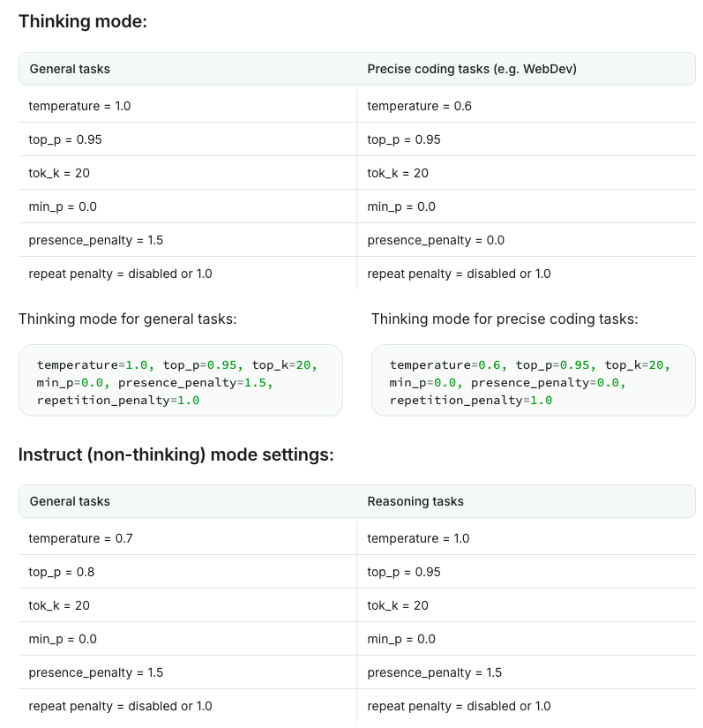This screenshot has width=703, height=728.
Task: Select "General tasks" header in Instruct mode table
Action: tap(70, 501)
